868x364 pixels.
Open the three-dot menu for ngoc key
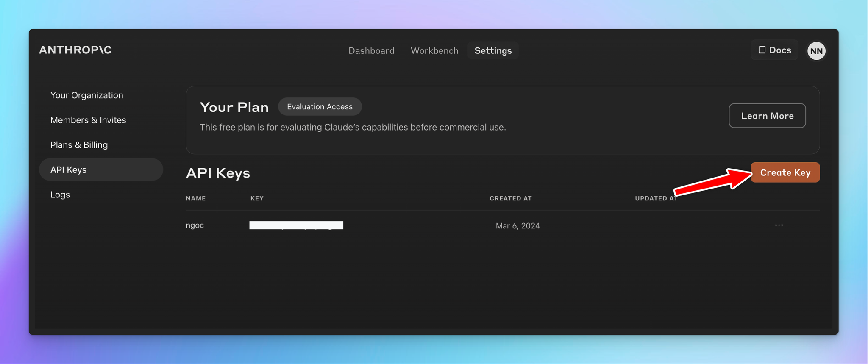[x=779, y=225]
